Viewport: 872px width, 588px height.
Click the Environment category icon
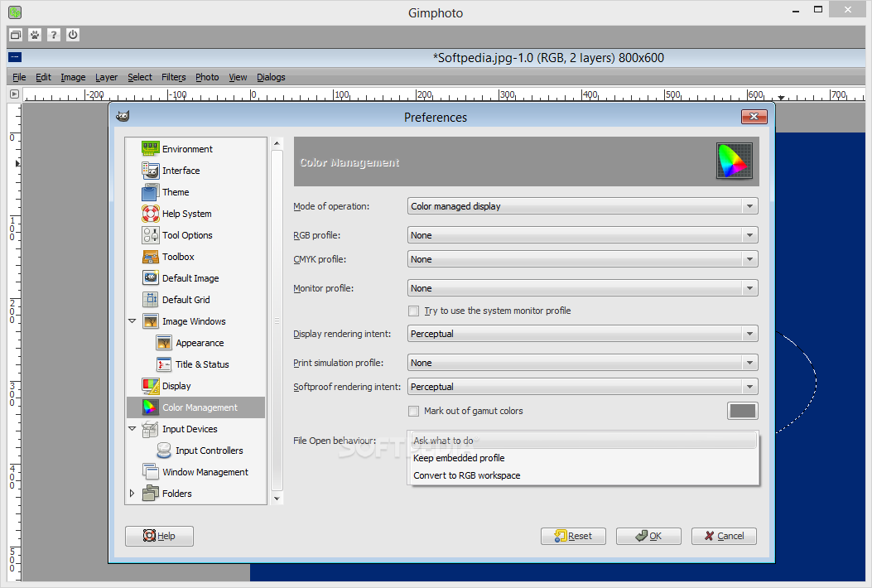(x=150, y=148)
